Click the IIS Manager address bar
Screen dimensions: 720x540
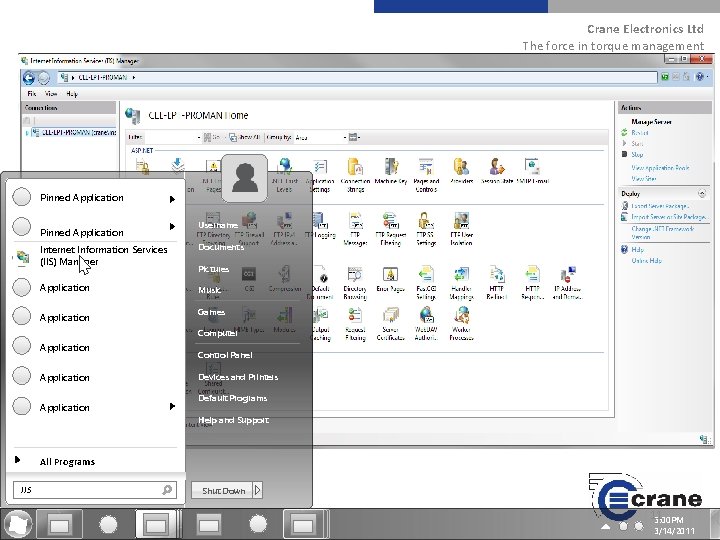click(357, 78)
